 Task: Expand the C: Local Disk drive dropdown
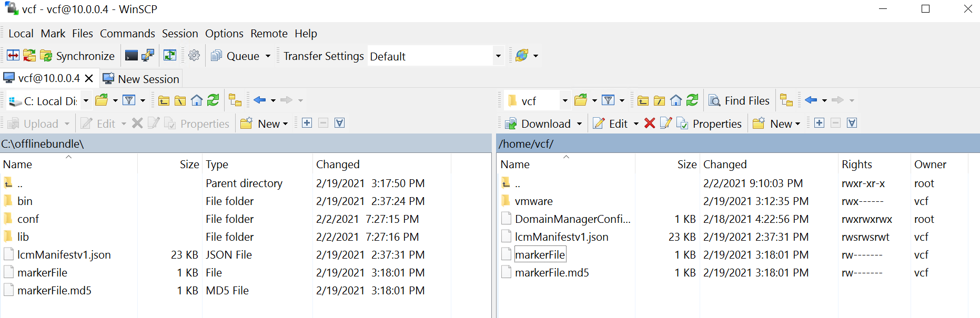(86, 100)
